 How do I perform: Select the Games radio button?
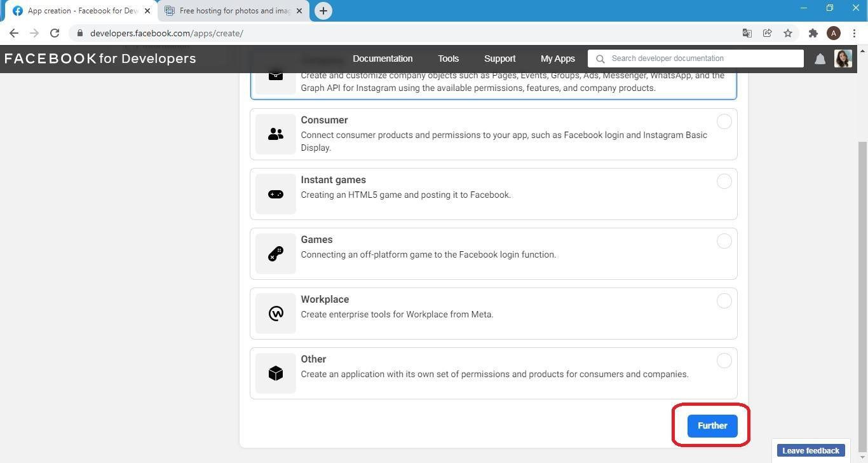pyautogui.click(x=724, y=241)
